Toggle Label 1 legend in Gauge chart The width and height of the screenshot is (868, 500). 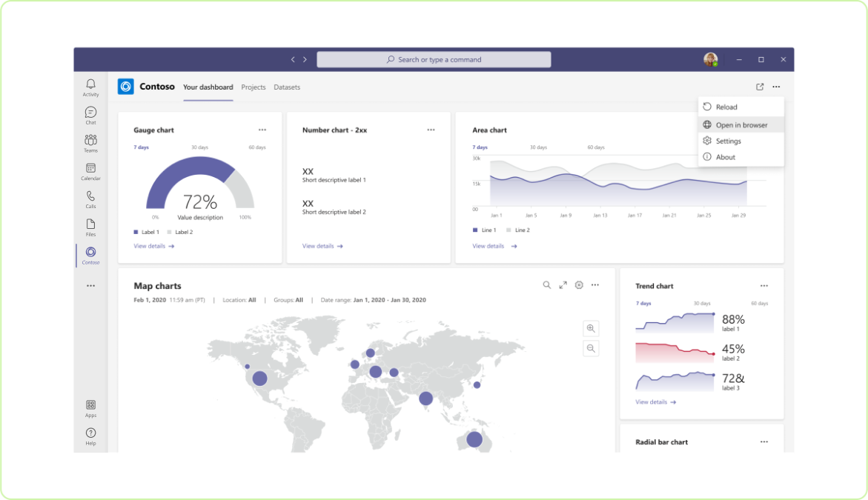[146, 233]
